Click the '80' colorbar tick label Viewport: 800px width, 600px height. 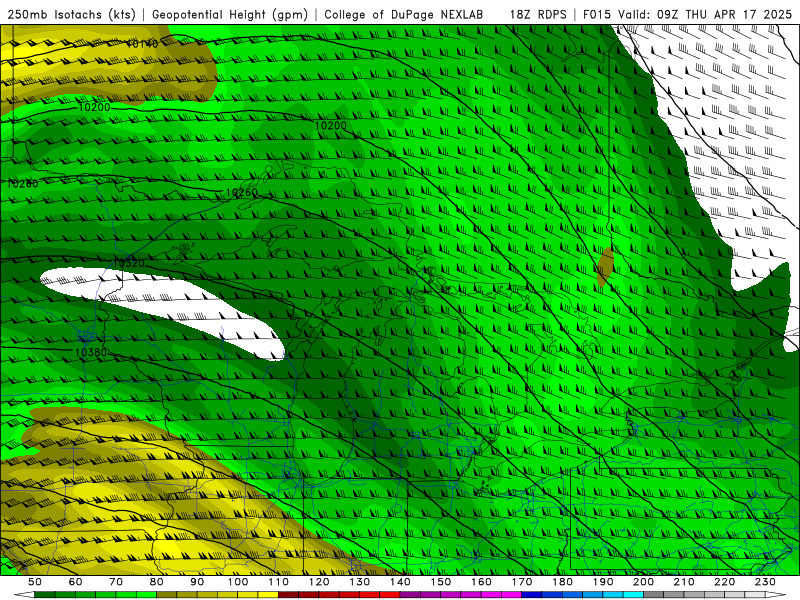click(157, 582)
